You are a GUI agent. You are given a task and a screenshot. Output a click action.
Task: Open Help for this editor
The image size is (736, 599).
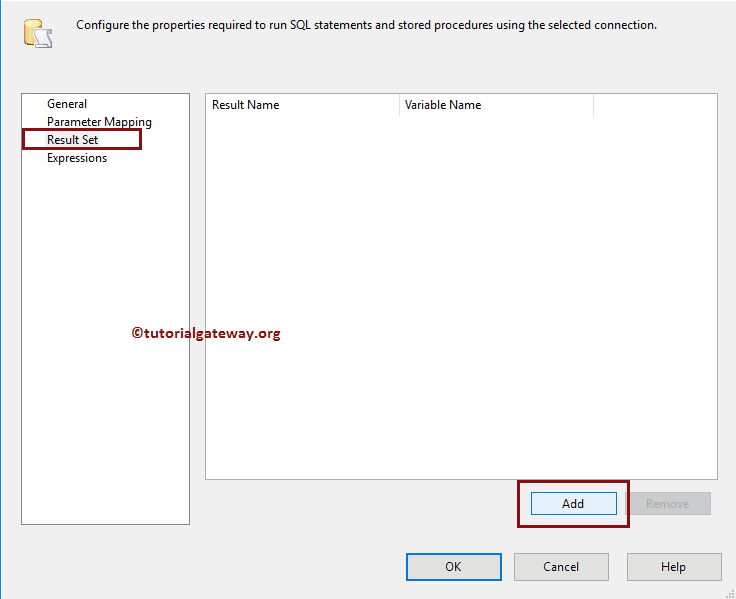click(674, 567)
